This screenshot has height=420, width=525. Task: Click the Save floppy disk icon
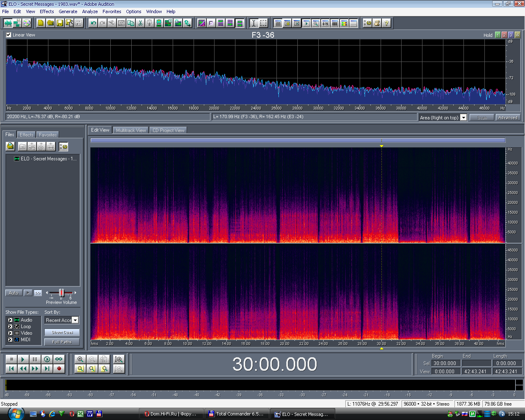coord(60,23)
